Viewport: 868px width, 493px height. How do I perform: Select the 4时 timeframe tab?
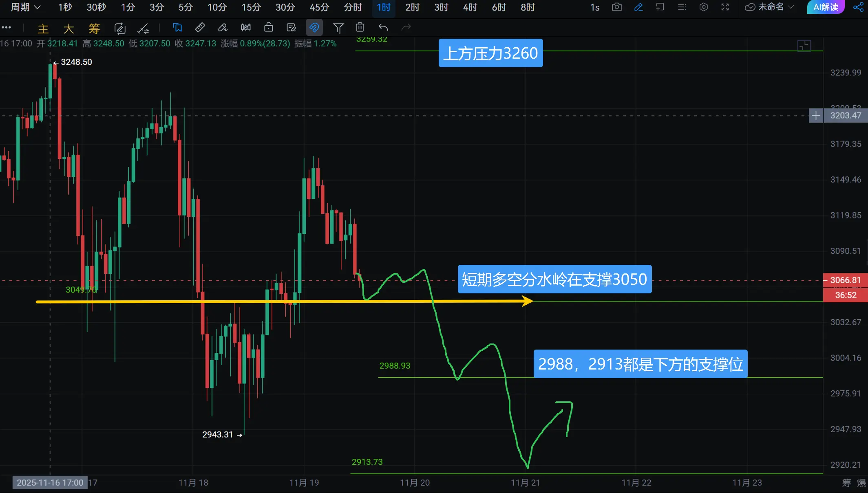pyautogui.click(x=470, y=7)
